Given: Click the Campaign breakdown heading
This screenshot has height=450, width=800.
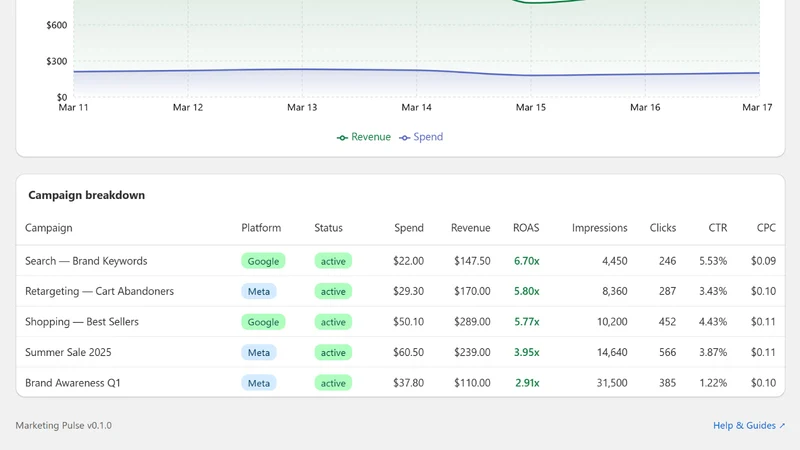Looking at the screenshot, I should (87, 195).
